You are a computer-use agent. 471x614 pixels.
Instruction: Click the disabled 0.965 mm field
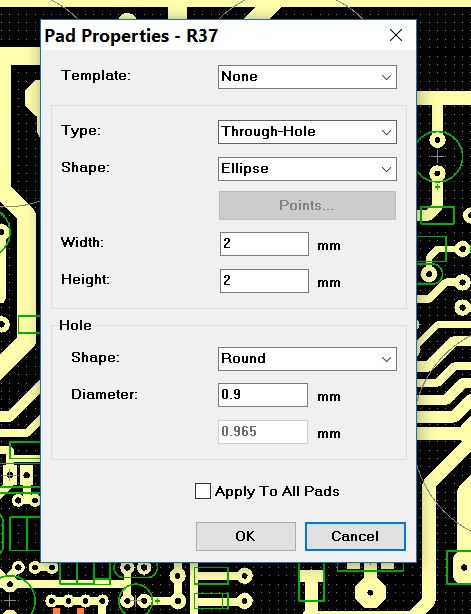click(263, 432)
